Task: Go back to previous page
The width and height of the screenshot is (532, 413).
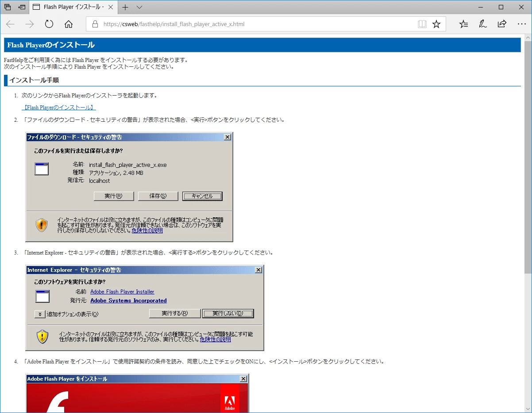Action: [11, 24]
